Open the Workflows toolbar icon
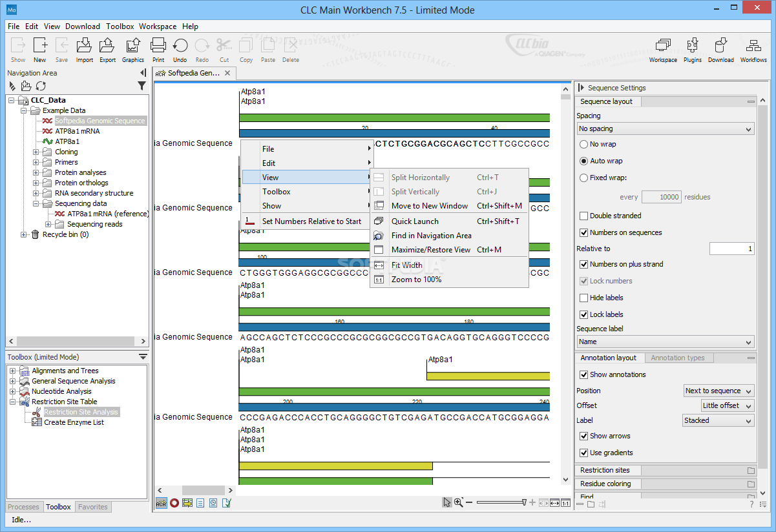776x532 pixels. tap(753, 50)
